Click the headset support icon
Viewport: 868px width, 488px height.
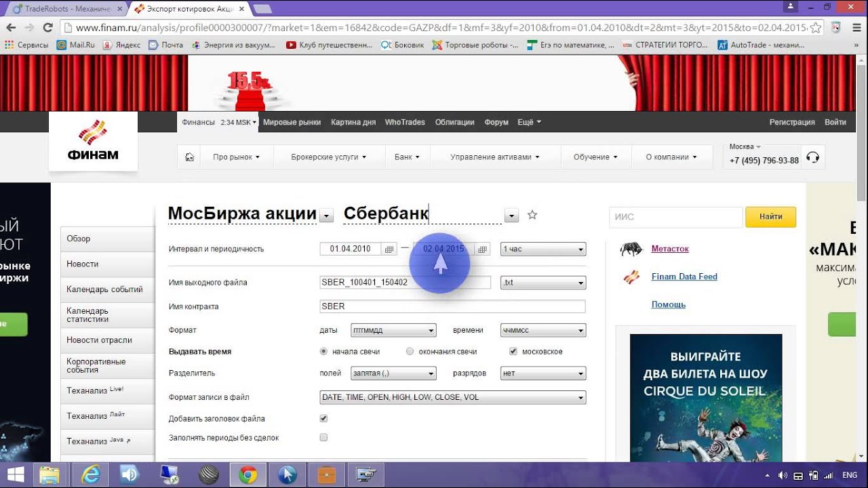pyautogui.click(x=813, y=157)
